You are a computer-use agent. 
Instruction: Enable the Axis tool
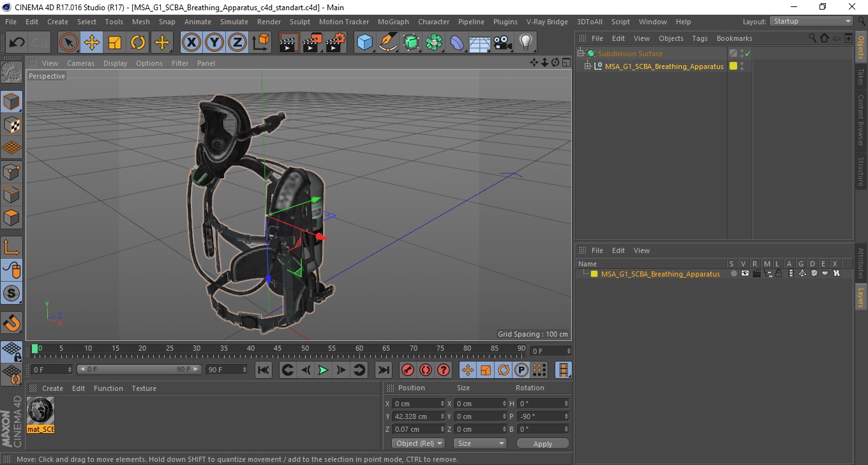click(11, 247)
